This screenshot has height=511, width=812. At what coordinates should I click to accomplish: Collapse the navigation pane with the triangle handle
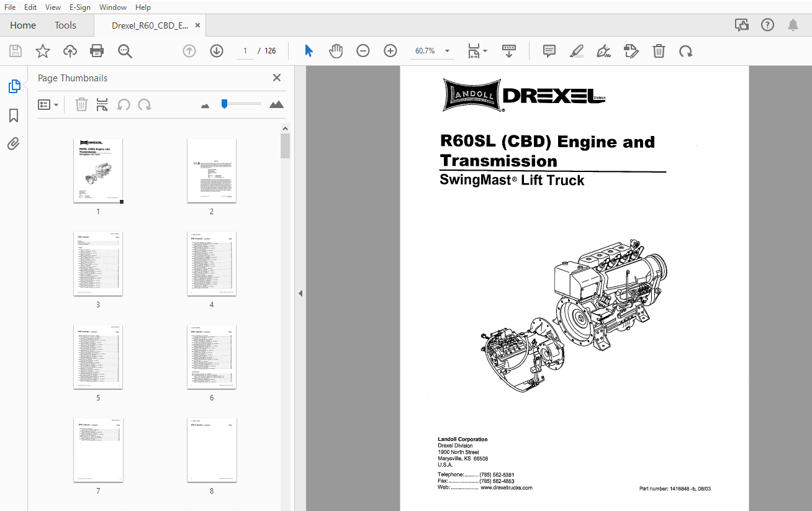point(300,293)
